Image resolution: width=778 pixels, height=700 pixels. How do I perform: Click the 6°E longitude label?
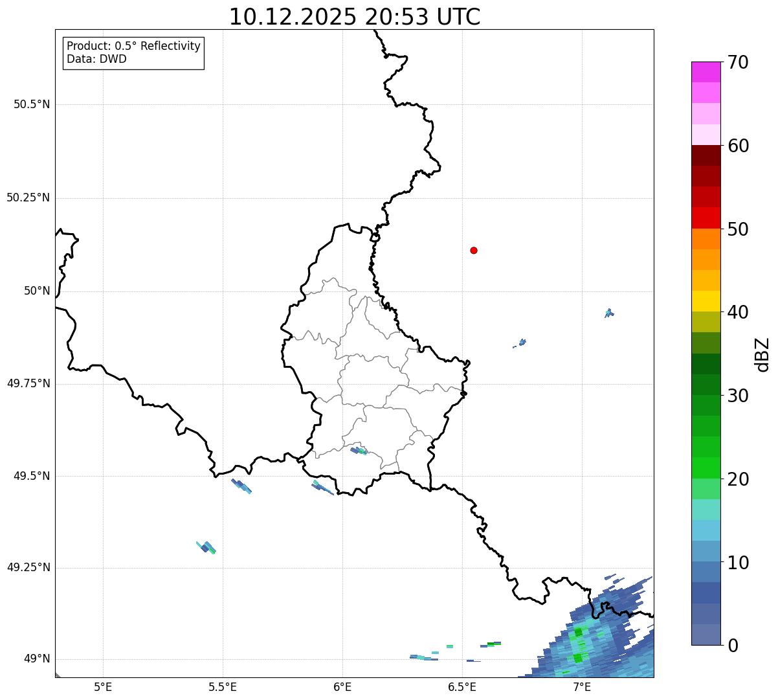click(342, 686)
